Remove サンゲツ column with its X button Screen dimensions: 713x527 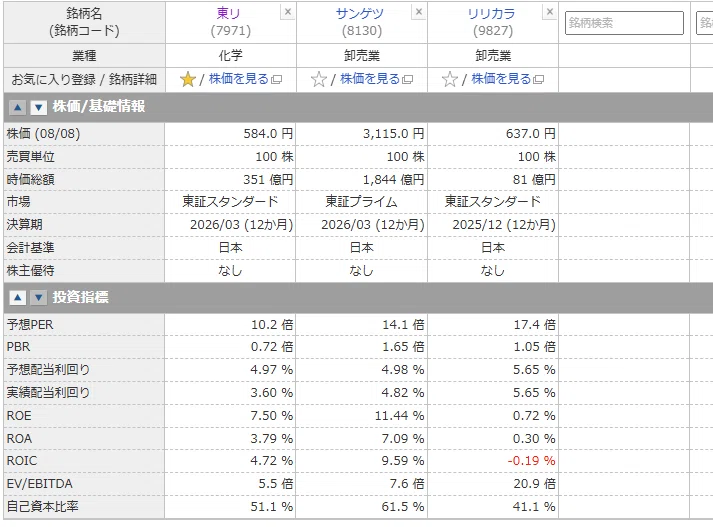coord(419,12)
